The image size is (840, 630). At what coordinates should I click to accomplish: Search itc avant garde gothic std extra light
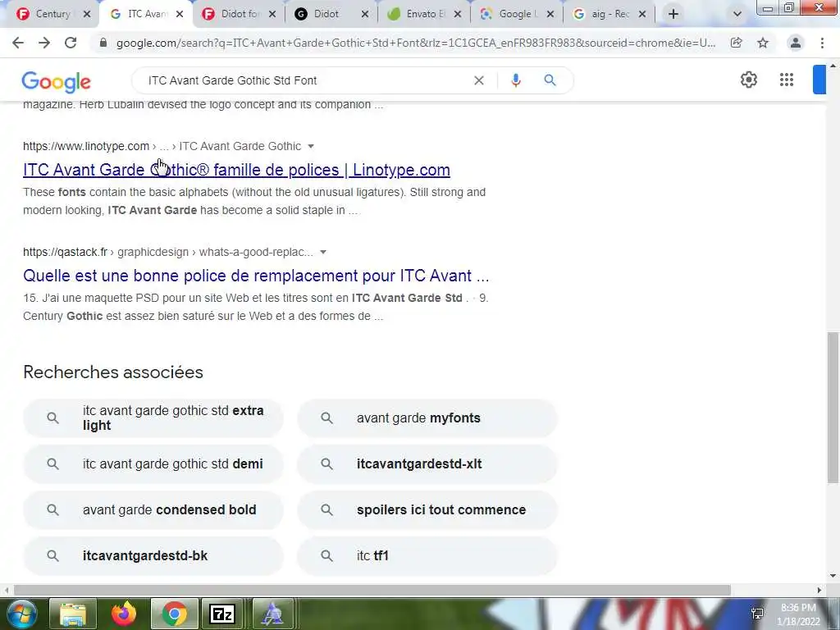click(x=153, y=418)
